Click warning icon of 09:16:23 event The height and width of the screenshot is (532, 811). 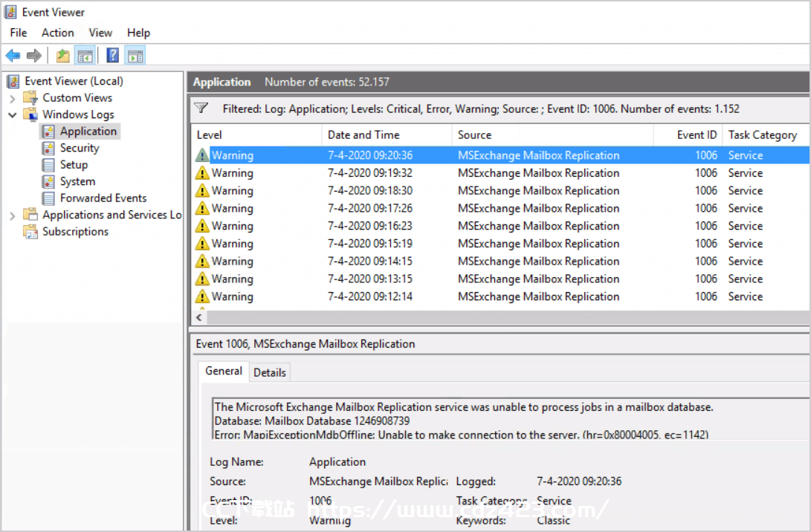click(x=202, y=225)
